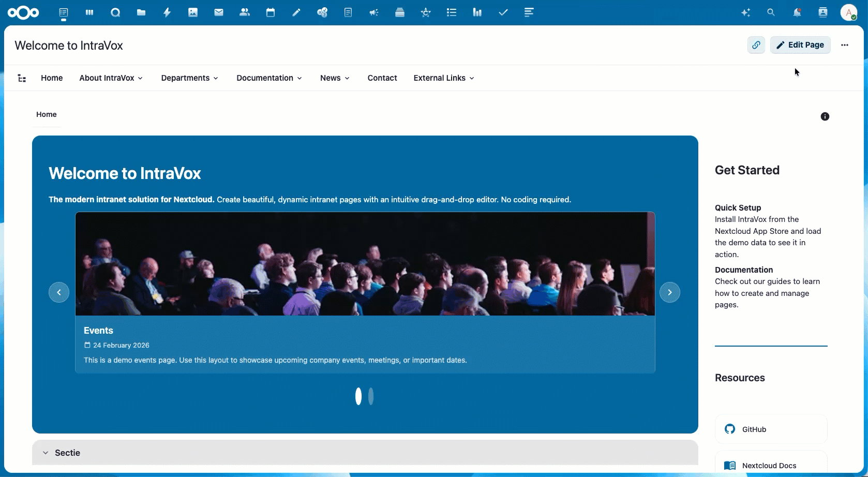Open page actions three-dots menu

[845, 45]
